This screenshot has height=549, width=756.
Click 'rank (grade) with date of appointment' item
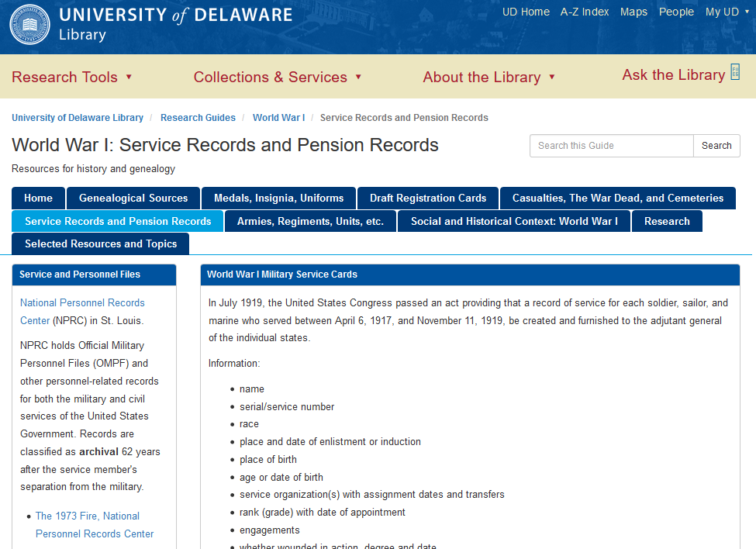[x=323, y=513]
